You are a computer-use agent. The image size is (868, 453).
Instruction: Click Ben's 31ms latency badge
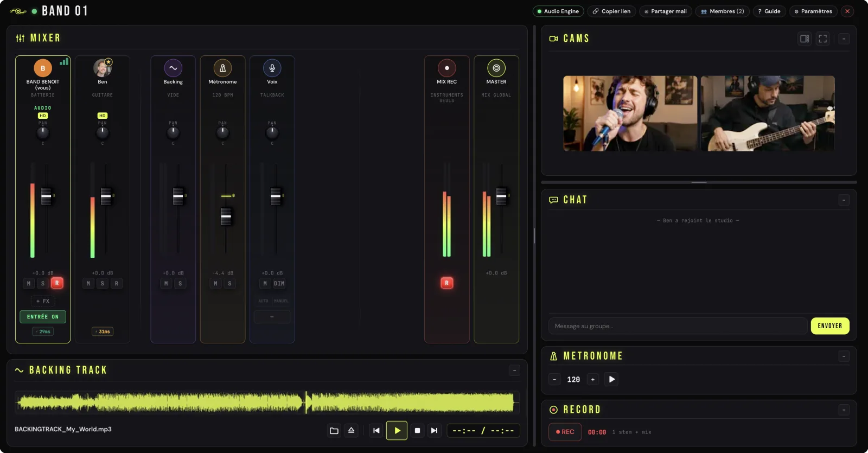(x=103, y=331)
